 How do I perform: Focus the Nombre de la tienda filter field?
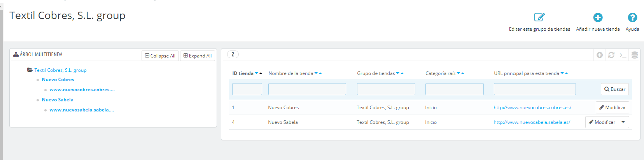click(x=307, y=89)
